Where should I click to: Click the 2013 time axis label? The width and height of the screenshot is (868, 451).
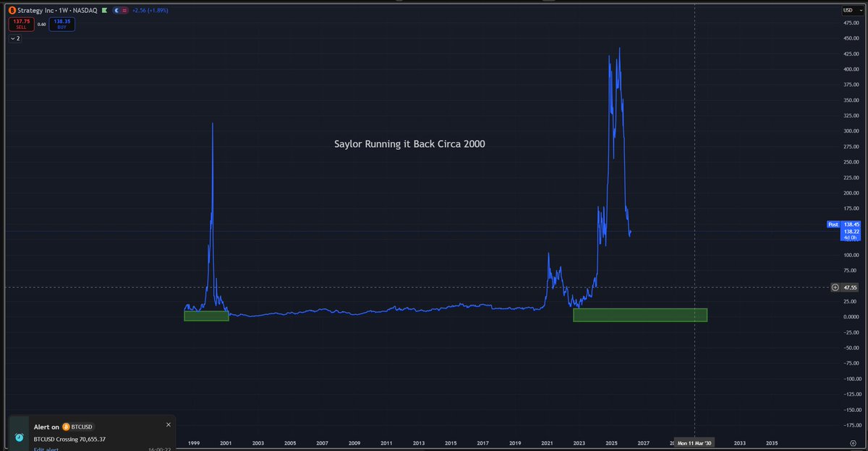pyautogui.click(x=418, y=442)
